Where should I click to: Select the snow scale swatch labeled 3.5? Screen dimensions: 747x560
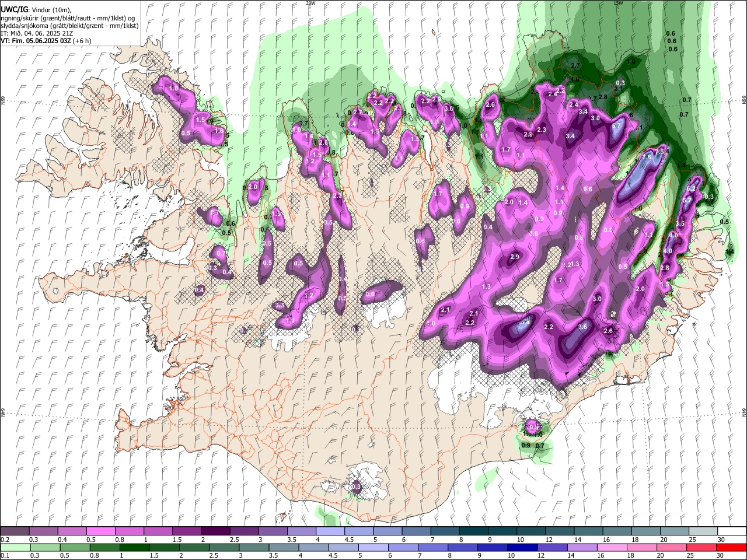click(301, 531)
